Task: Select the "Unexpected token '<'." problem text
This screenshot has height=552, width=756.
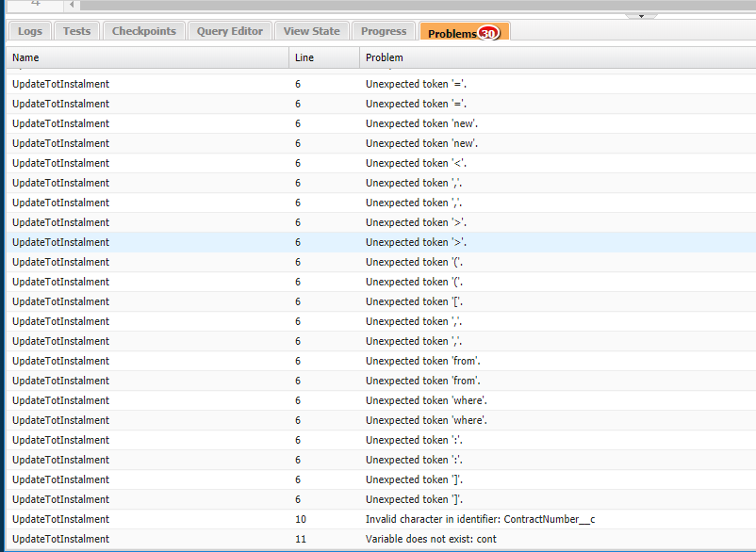Action: [x=416, y=163]
